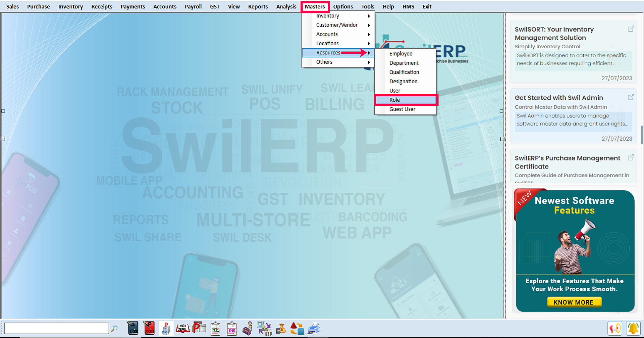Open the Options menu
The height and width of the screenshot is (338, 644).
[x=343, y=6]
